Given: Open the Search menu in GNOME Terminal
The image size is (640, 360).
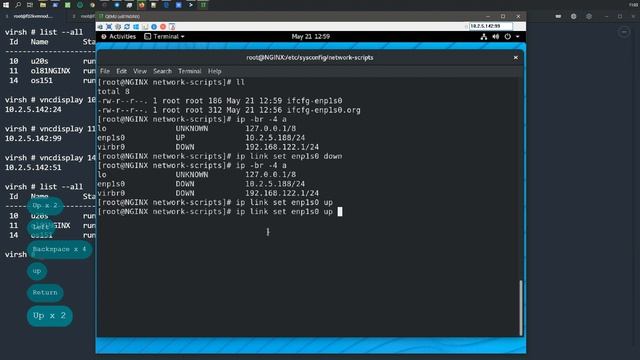Looking at the screenshot, I should pyautogui.click(x=162, y=71).
